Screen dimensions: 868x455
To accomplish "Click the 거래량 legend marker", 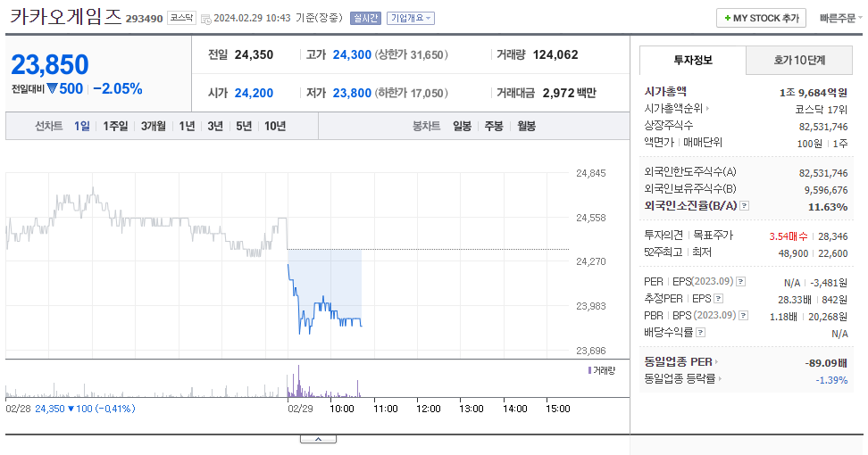I will pos(589,370).
